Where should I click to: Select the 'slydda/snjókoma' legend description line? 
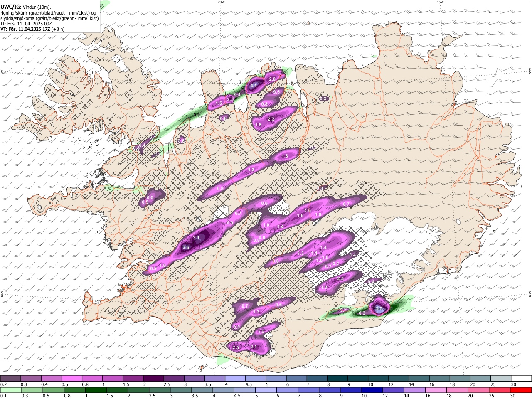pos(49,18)
